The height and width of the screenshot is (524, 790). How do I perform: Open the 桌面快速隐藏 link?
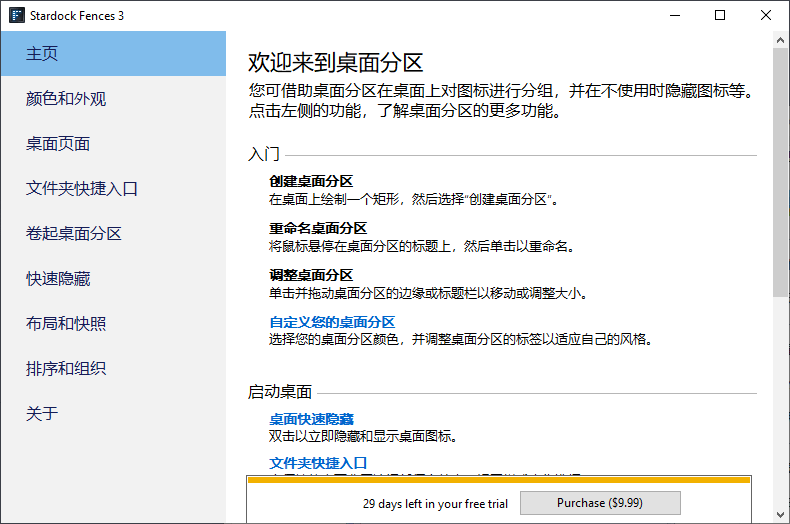coord(311,419)
